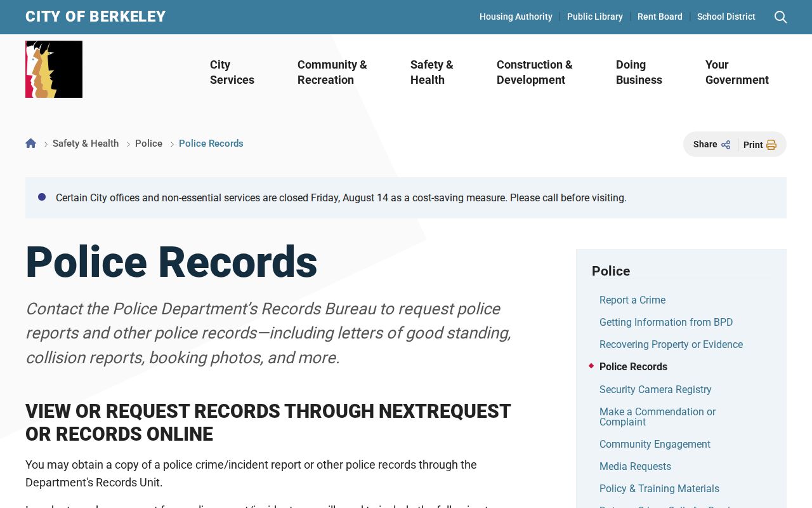Open the City Services menu
Screen dimensions: 812x508
(232, 72)
